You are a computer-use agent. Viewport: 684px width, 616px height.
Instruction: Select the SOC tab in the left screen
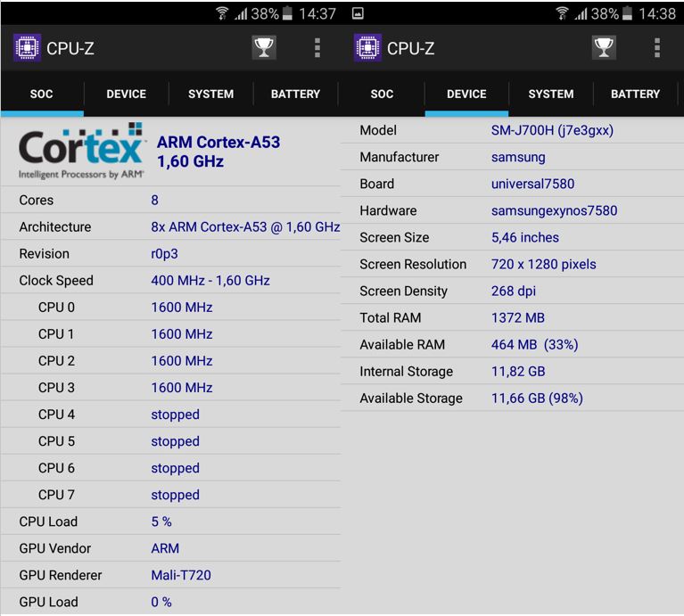pyautogui.click(x=42, y=94)
